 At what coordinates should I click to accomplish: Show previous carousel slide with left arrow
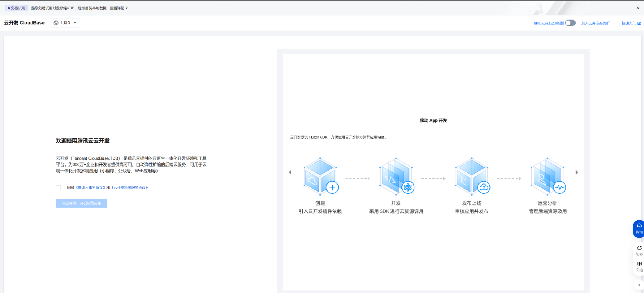(x=290, y=172)
